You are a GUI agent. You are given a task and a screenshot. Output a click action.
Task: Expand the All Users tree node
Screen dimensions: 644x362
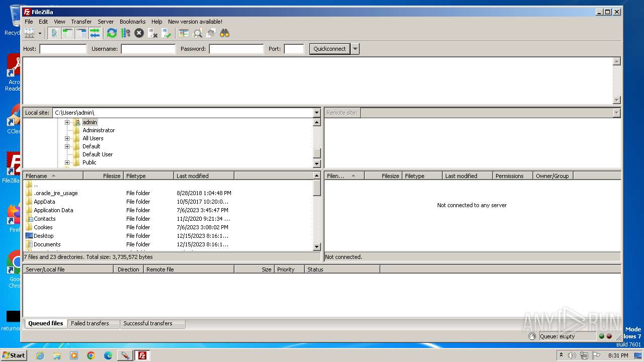tap(67, 138)
